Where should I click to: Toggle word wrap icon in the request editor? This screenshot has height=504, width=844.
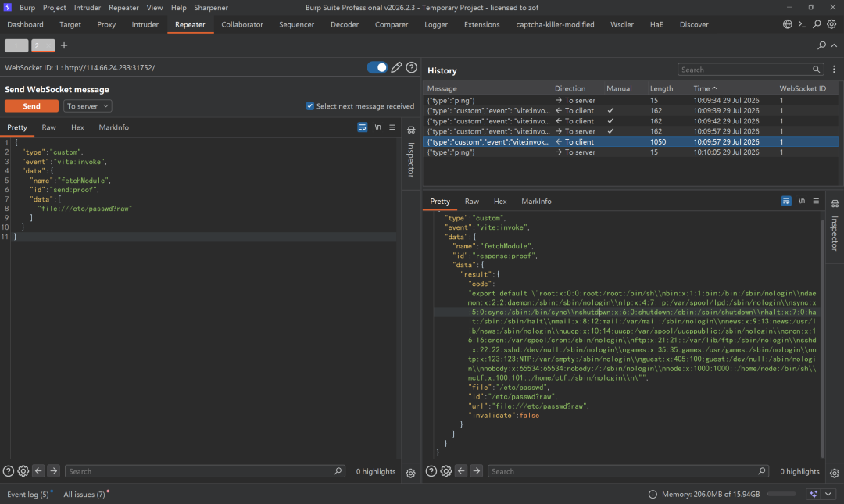pos(363,127)
